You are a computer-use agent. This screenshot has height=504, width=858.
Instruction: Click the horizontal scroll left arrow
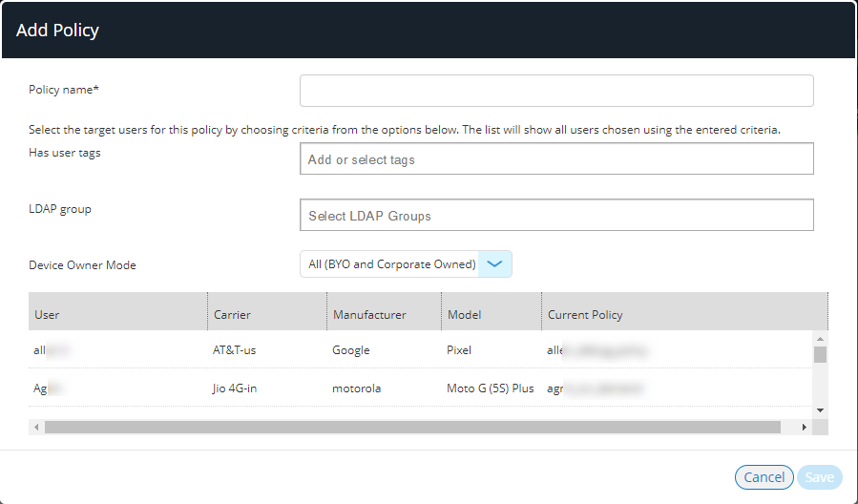click(36, 427)
